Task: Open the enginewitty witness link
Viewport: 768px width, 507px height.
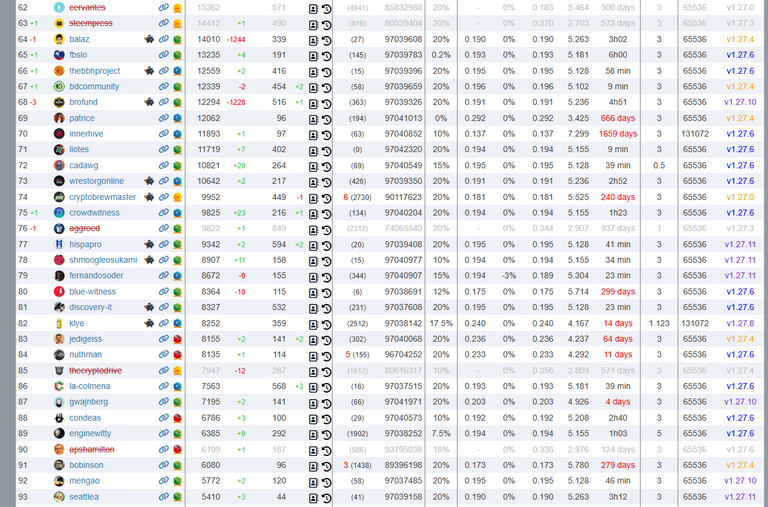Action: 90,434
